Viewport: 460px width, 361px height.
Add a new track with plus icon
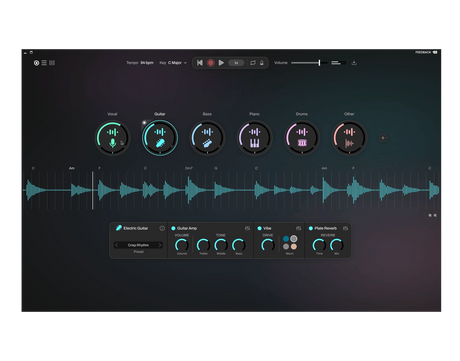(383, 138)
